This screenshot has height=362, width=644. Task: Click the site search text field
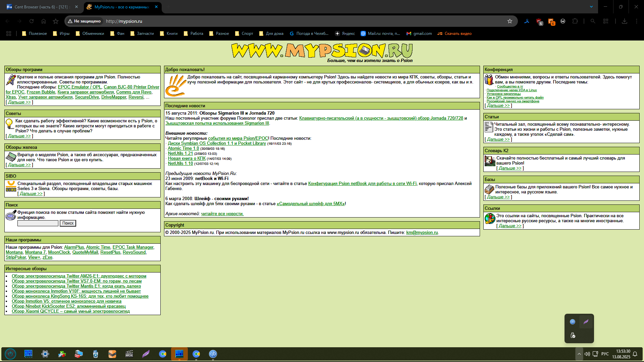coord(38,223)
